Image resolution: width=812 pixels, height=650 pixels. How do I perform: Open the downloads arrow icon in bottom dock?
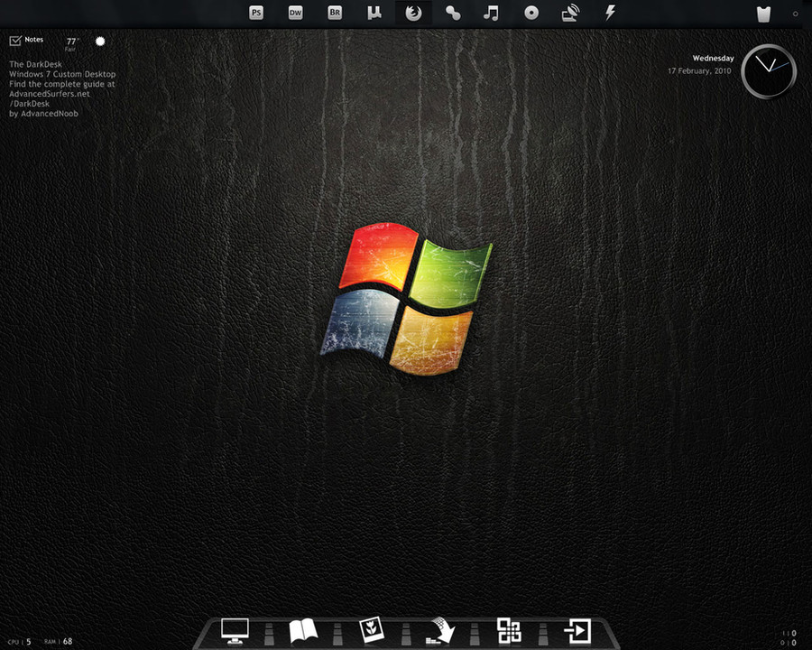pos(440,631)
